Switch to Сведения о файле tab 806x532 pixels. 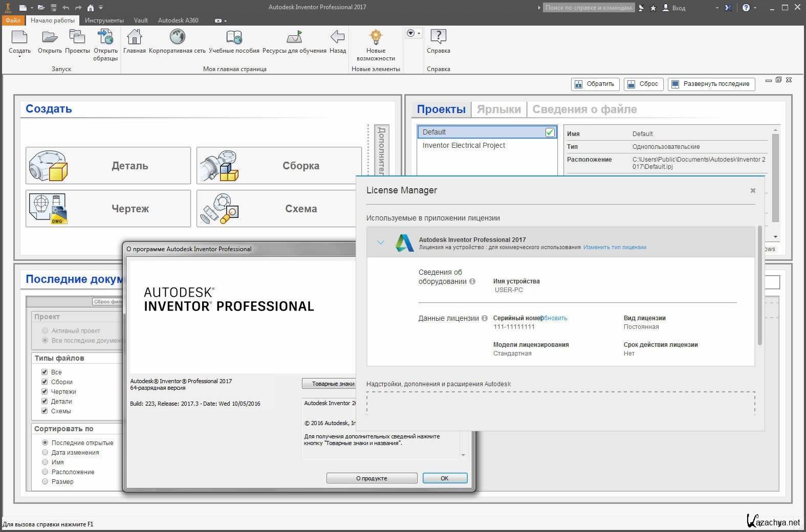pos(584,109)
